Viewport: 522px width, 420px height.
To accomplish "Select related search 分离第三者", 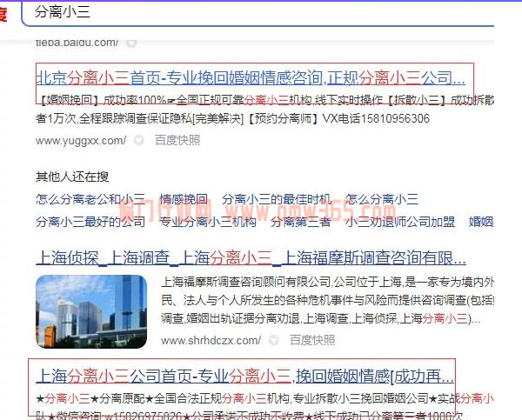I will [x=300, y=222].
